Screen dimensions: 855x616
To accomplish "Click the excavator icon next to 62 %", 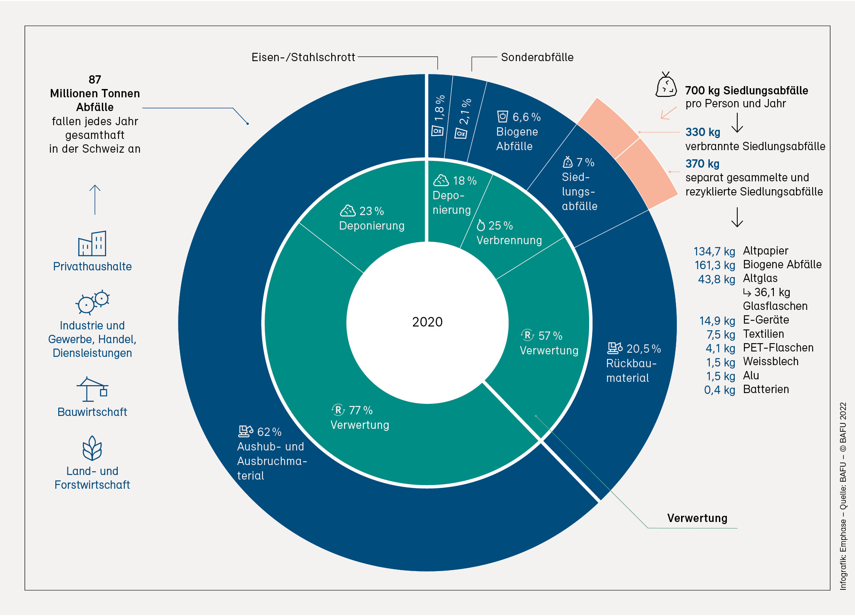I will click(x=245, y=431).
